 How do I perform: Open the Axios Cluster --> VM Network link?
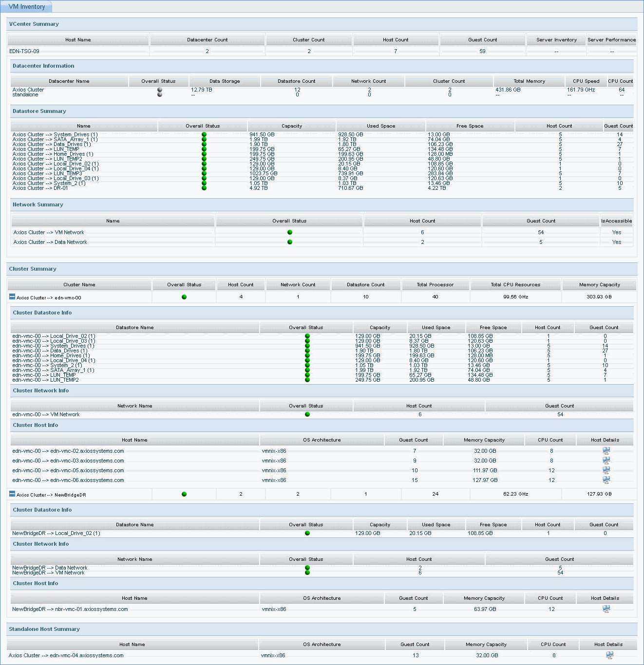tap(48, 232)
